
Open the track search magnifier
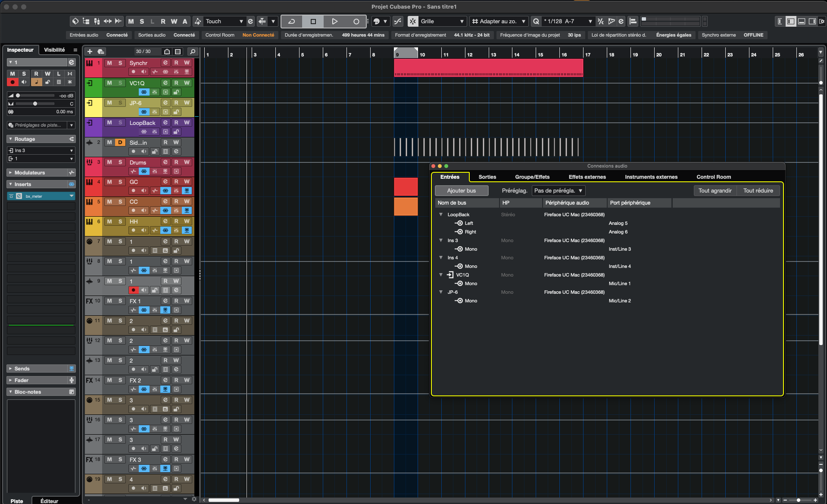193,52
